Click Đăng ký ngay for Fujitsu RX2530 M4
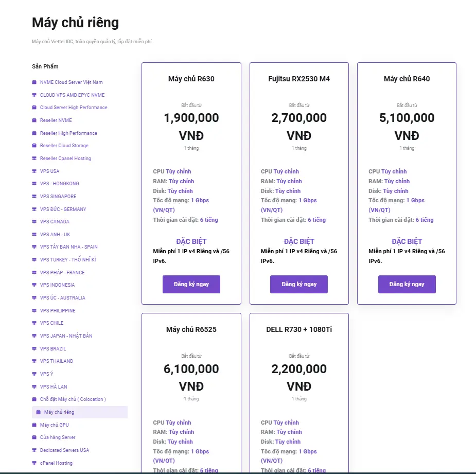This screenshot has height=474, width=476. tap(299, 284)
